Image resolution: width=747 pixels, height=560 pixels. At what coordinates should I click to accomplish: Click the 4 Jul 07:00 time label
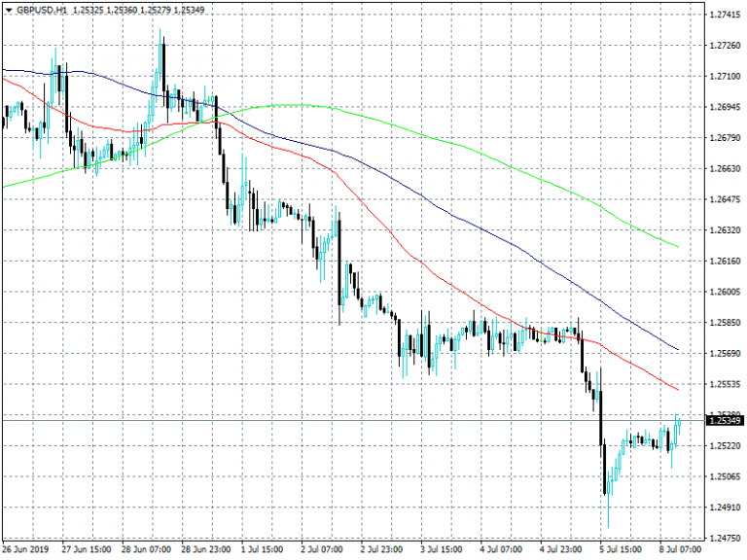click(x=503, y=549)
